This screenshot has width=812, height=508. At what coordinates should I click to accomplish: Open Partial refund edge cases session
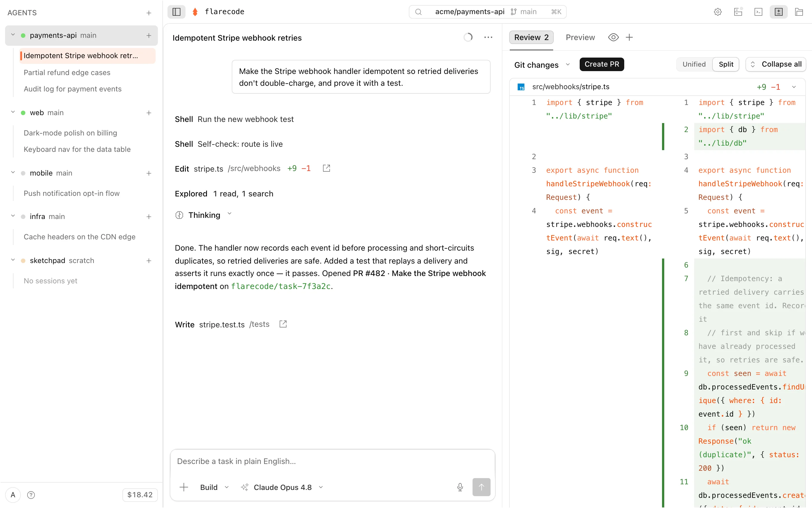pyautogui.click(x=67, y=73)
